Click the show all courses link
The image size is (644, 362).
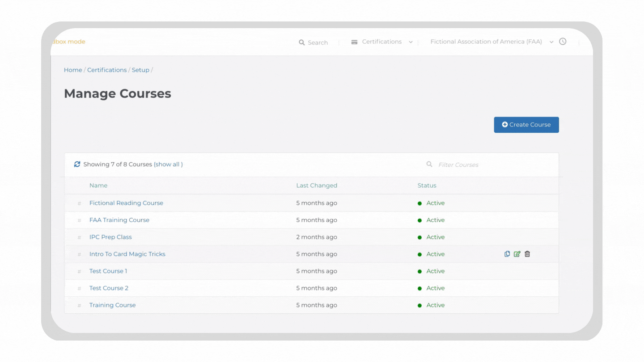click(x=168, y=164)
